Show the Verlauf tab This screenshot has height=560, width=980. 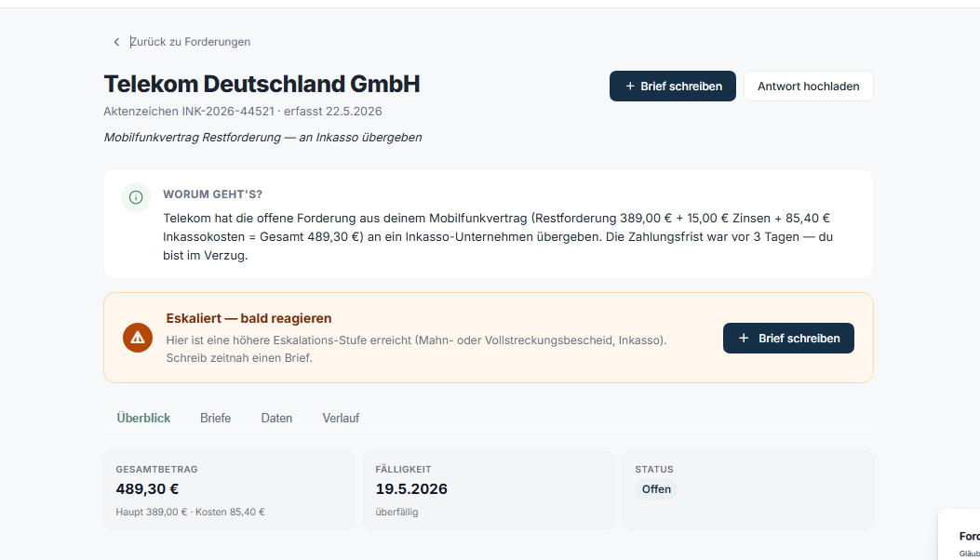341,418
